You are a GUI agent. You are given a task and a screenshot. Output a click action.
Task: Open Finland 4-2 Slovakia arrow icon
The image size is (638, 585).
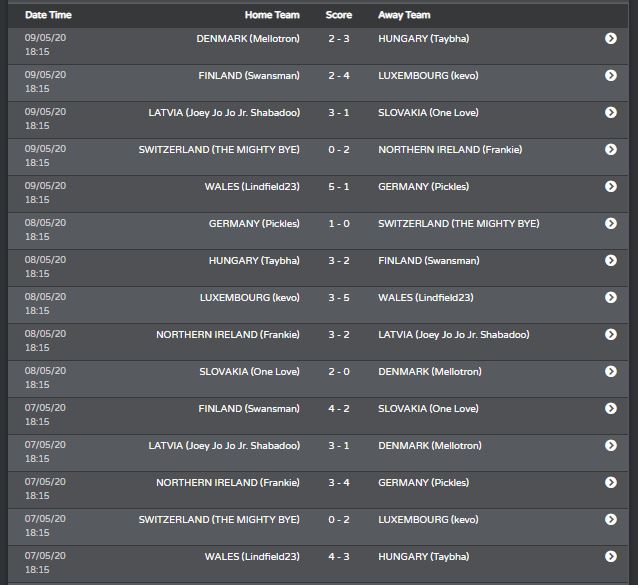(x=610, y=408)
